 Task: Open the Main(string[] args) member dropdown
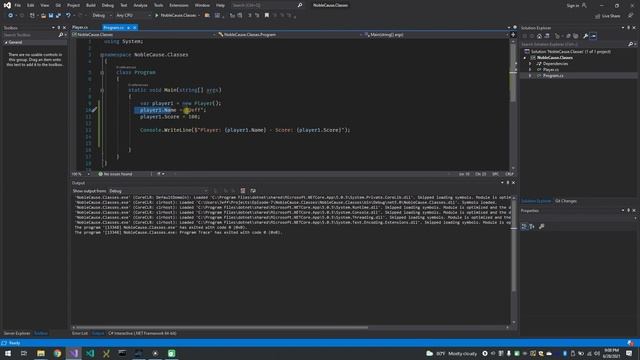click(x=436, y=35)
